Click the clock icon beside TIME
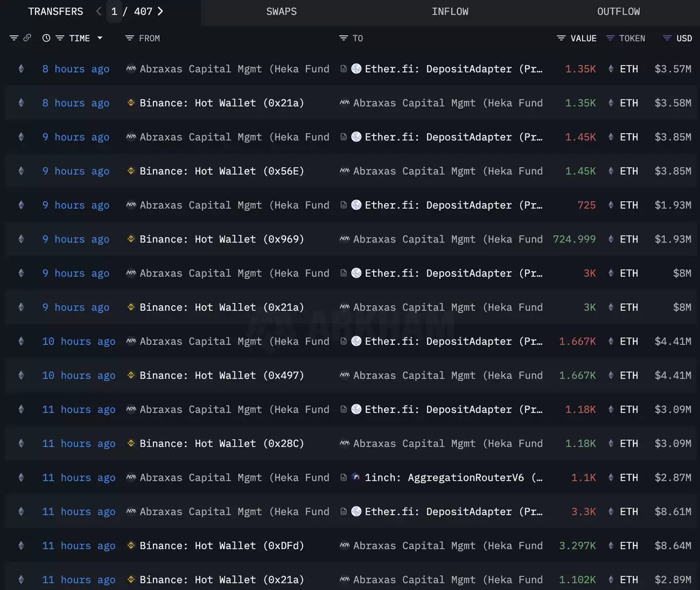 click(46, 38)
